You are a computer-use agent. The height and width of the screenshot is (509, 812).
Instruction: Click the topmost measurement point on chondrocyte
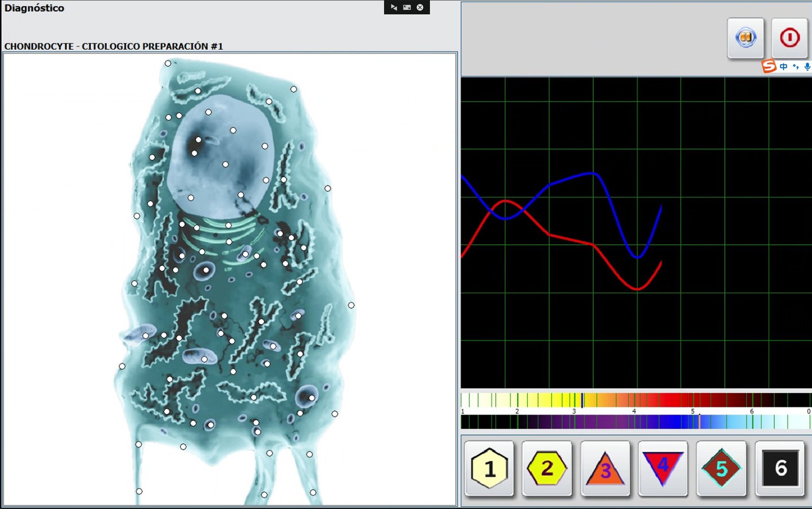pyautogui.click(x=168, y=63)
